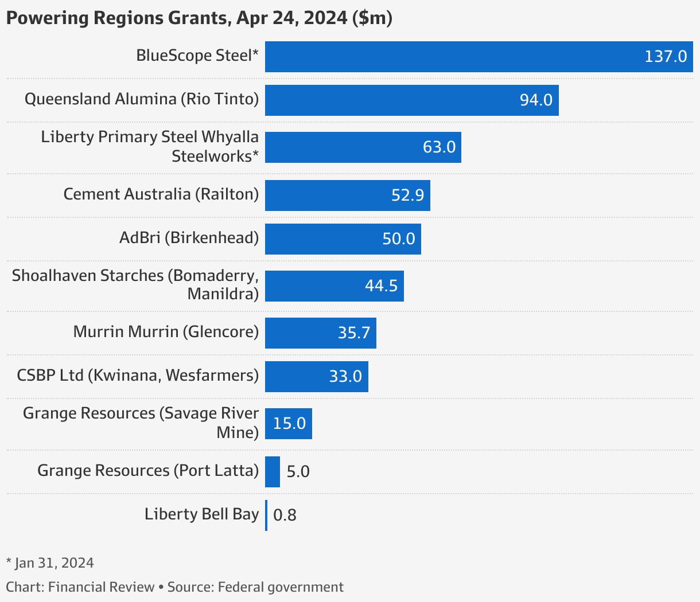Click the BlueScope Steel* axis label
Screen dimensions: 700x602
tap(197, 56)
